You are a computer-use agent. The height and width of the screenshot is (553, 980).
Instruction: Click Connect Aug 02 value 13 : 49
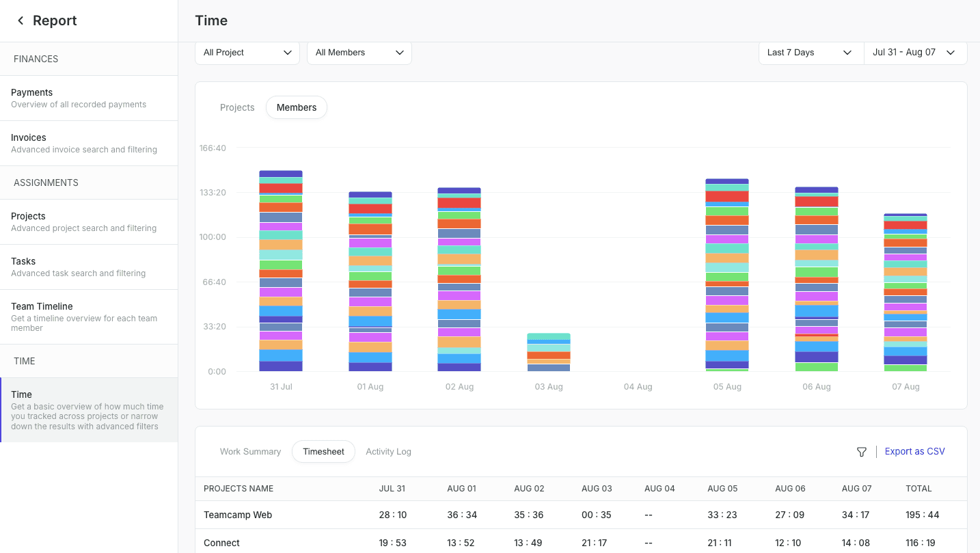[x=529, y=543]
